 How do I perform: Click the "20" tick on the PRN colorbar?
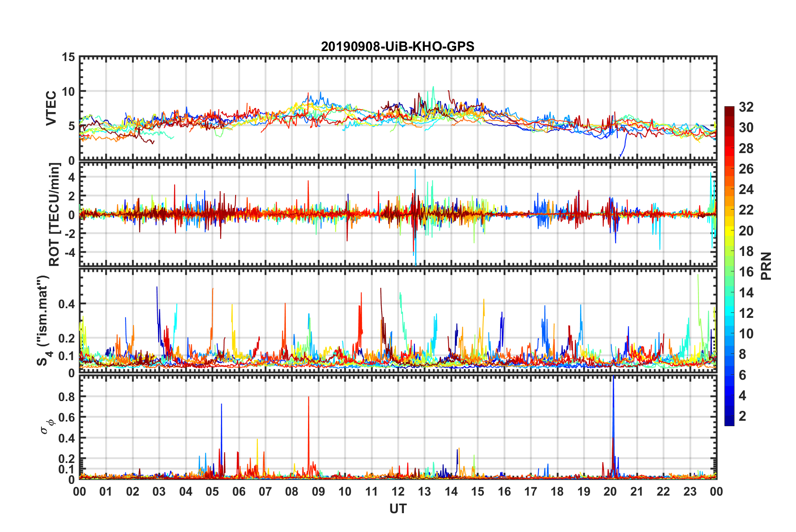[x=746, y=231]
